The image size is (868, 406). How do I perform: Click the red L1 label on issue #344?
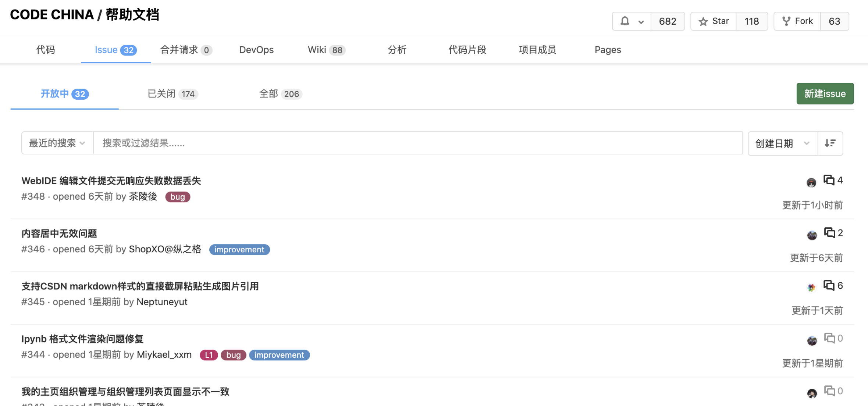(x=209, y=355)
